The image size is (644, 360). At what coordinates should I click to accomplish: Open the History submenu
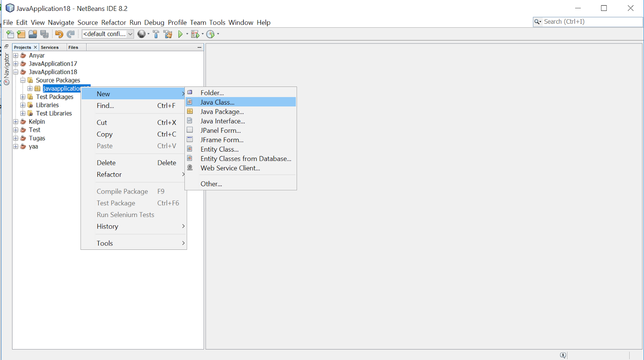134,226
